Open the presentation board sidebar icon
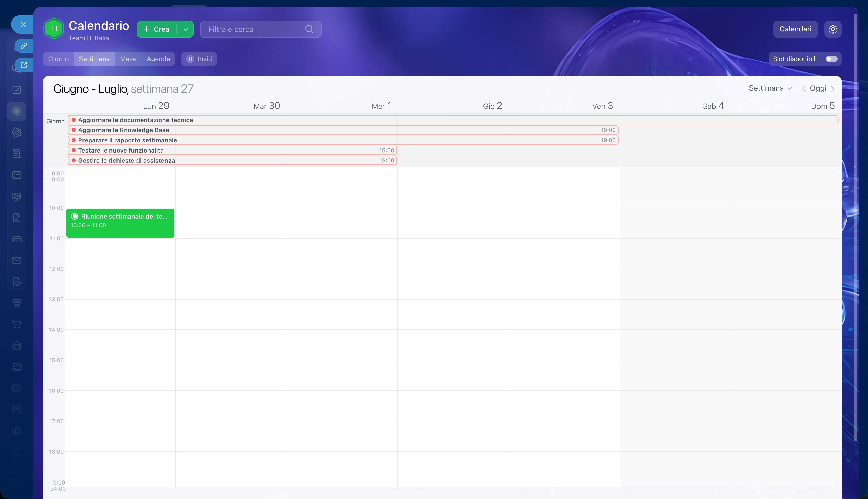The width and height of the screenshot is (868, 499). [17, 196]
